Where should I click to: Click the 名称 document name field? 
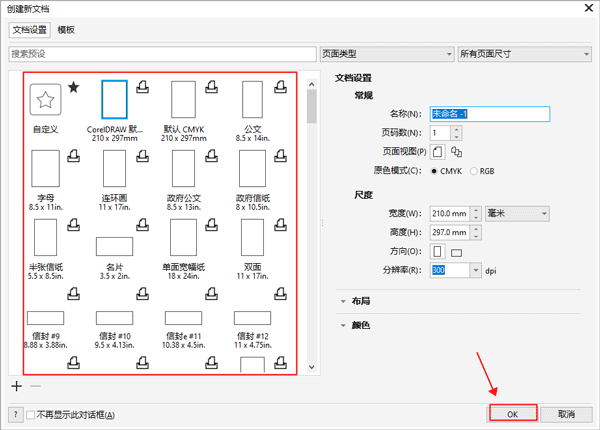[490, 114]
